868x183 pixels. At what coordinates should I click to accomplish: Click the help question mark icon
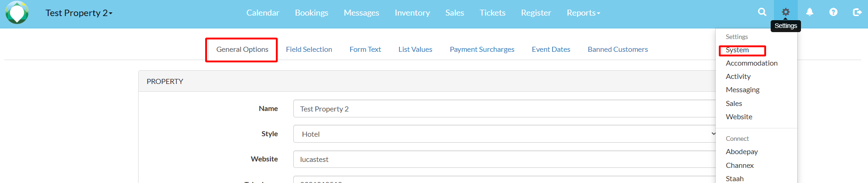(x=834, y=12)
